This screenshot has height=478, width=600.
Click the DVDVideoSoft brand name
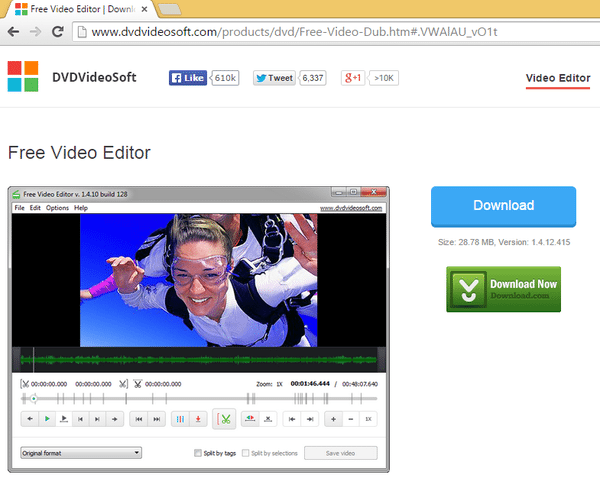[94, 77]
